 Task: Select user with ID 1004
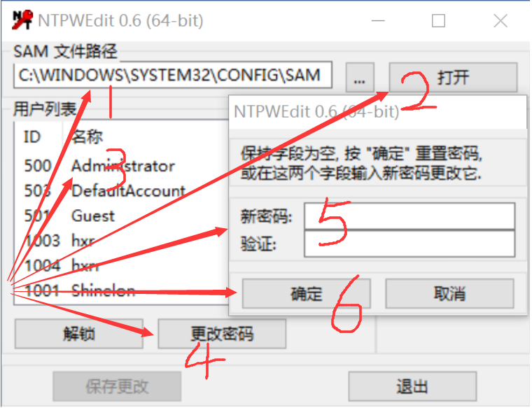coord(122,265)
